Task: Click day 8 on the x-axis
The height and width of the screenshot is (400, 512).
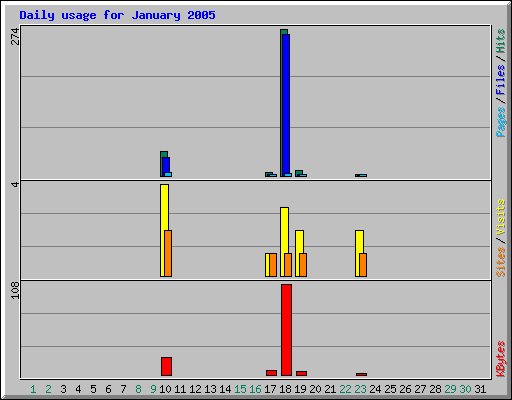Action: [x=138, y=389]
